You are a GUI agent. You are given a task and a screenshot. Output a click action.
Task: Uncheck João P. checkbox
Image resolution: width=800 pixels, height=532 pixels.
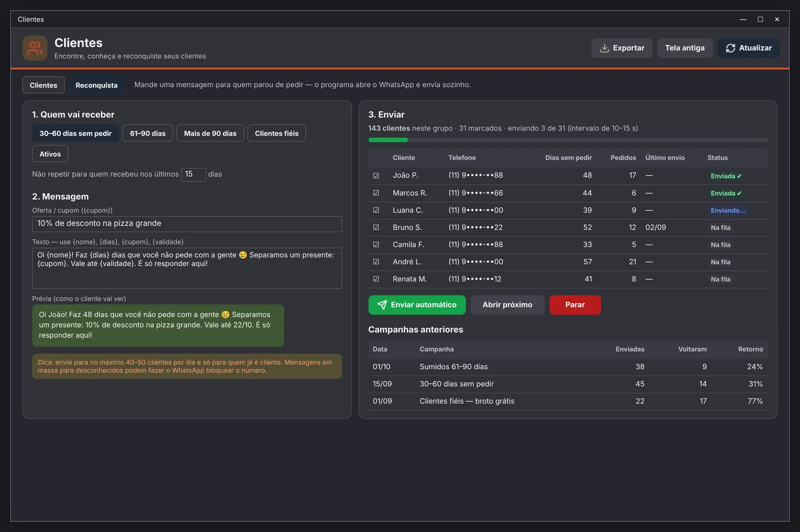[x=376, y=175]
